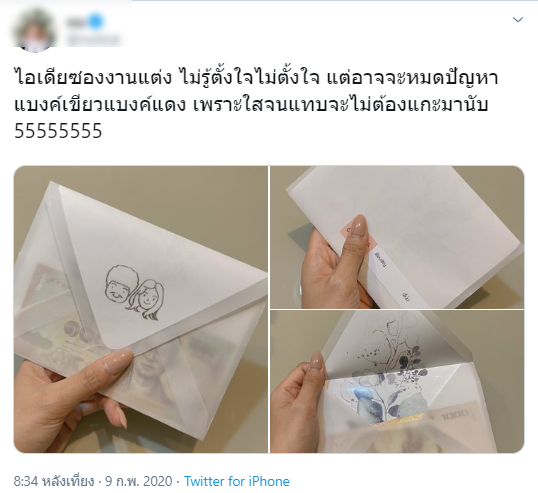Click the first line of tweet text
Screen dimensions: 538x493
[x=256, y=78]
